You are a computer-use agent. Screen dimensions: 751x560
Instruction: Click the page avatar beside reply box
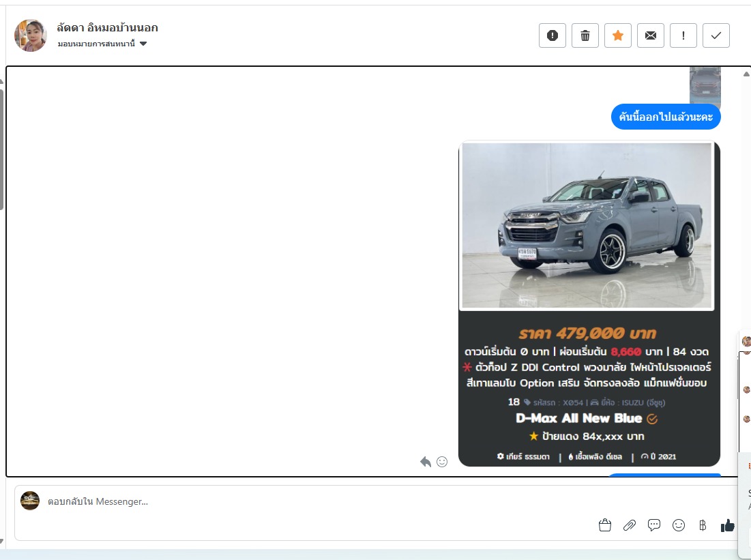(x=30, y=501)
